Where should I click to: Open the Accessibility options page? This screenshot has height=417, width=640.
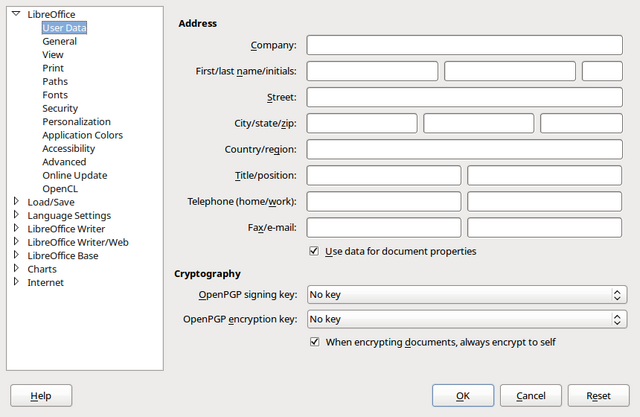69,149
